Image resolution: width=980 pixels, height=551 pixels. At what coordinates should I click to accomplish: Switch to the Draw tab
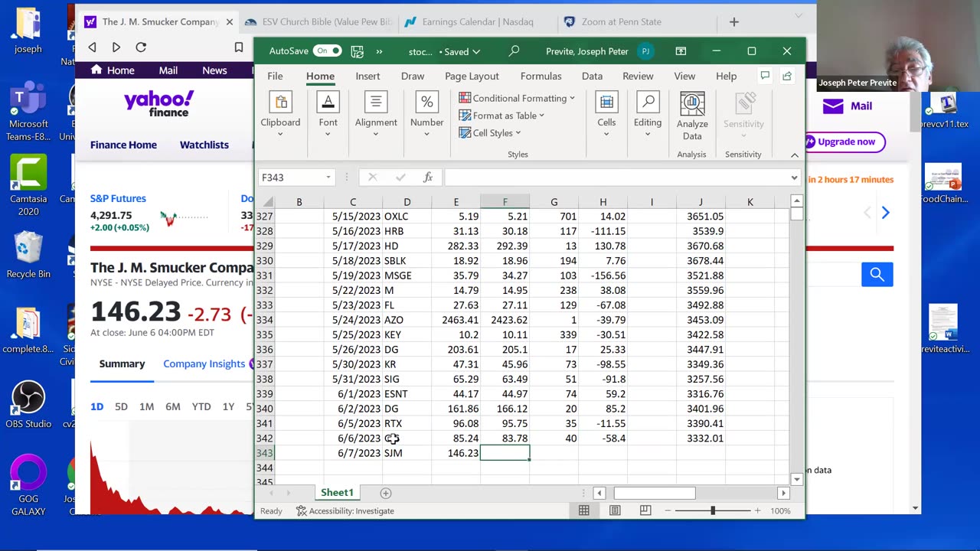[413, 76]
